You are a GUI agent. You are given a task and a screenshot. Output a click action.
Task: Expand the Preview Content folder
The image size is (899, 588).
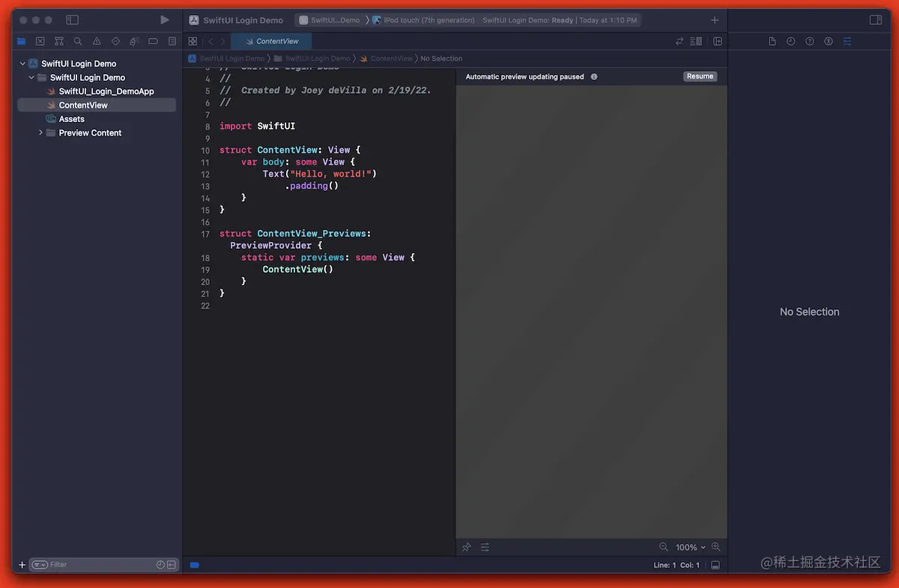point(40,133)
